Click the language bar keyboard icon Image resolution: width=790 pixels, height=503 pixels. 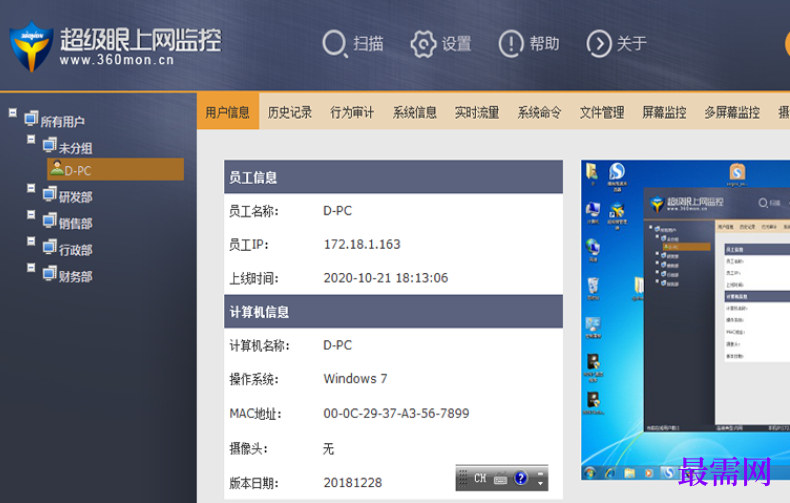pos(500,478)
